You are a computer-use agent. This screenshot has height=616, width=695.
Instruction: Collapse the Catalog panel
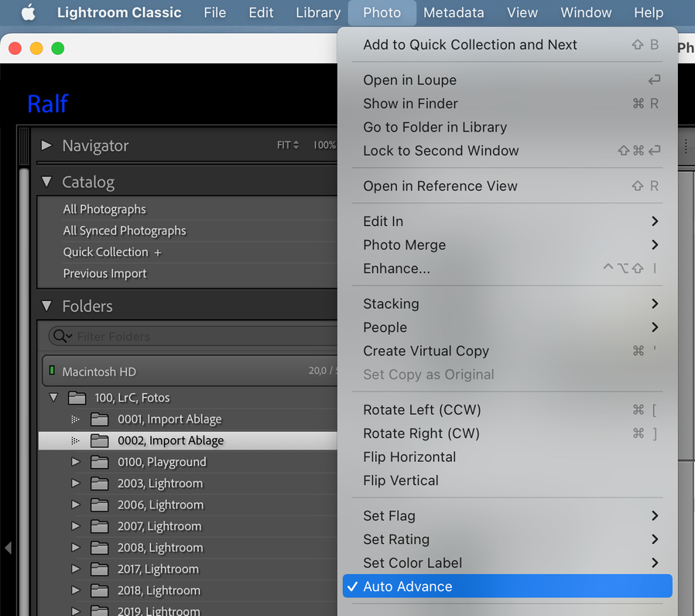46,182
